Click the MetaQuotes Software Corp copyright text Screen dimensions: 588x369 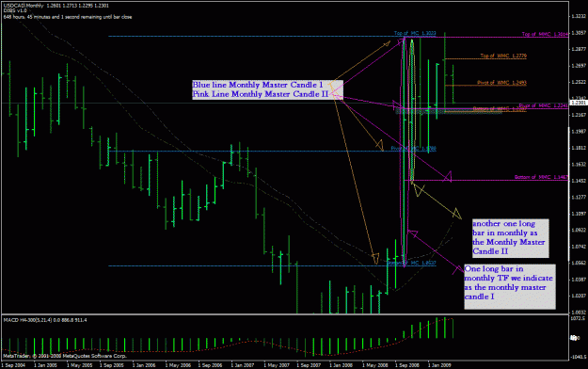point(65,356)
